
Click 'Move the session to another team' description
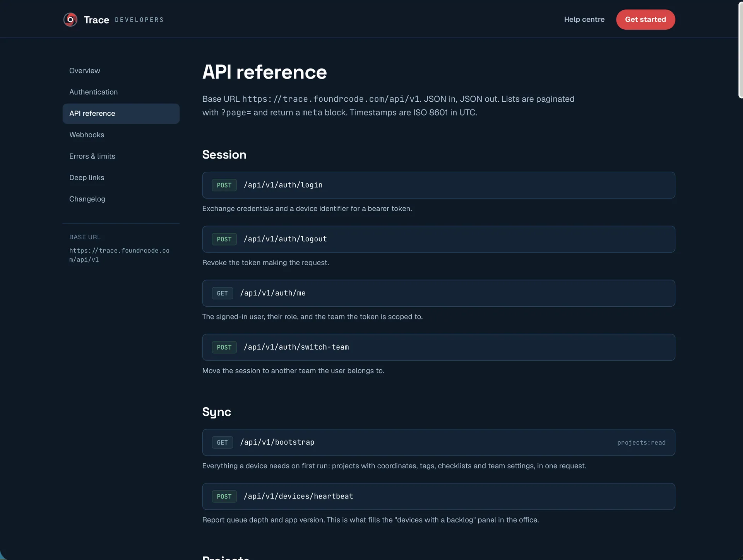click(293, 370)
